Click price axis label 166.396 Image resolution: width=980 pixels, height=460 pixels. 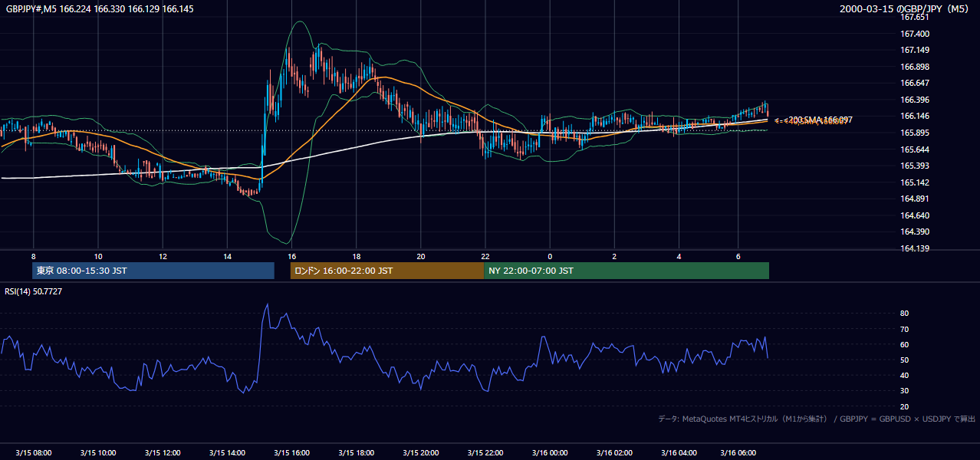(915, 100)
